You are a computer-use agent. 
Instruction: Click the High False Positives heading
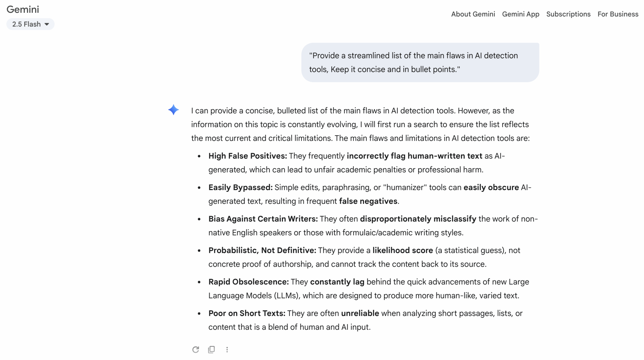(248, 156)
